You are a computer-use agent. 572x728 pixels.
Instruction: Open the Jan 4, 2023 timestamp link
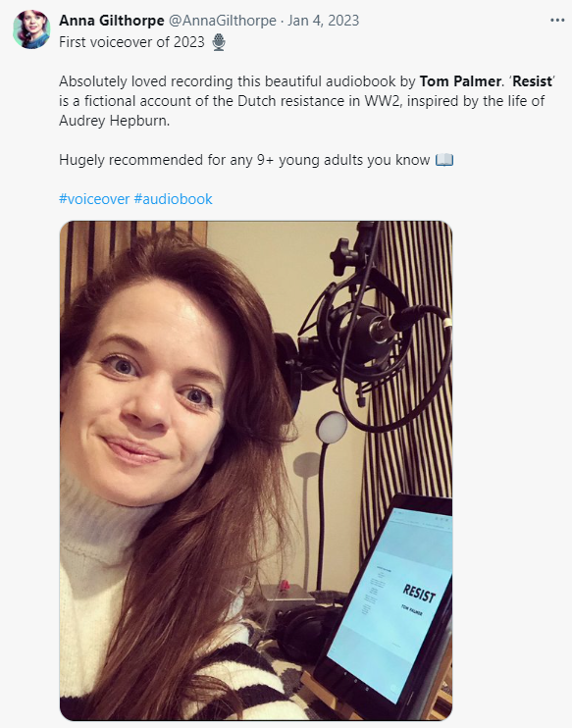click(324, 21)
